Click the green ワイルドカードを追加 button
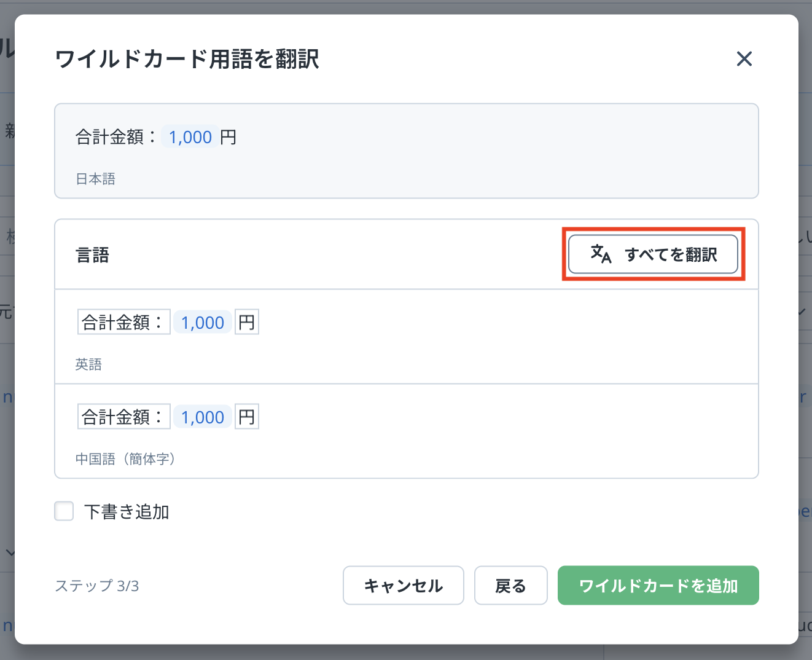Viewport: 812px width, 660px height. pos(658,586)
